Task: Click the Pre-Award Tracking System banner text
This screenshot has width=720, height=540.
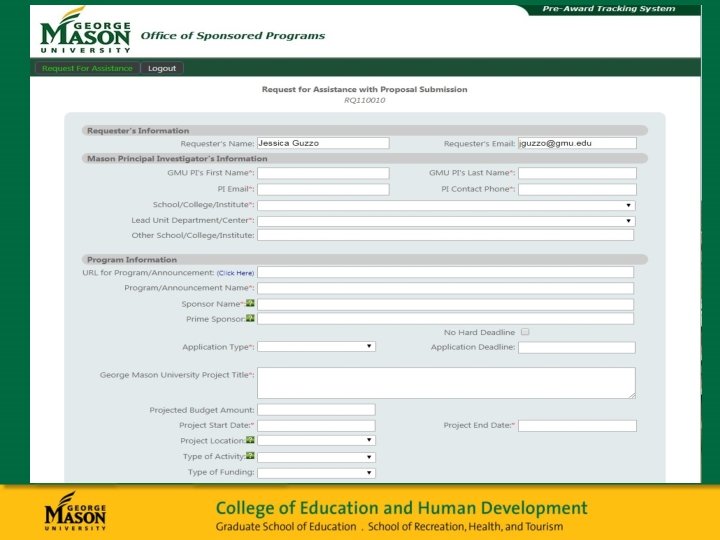Action: [608, 8]
